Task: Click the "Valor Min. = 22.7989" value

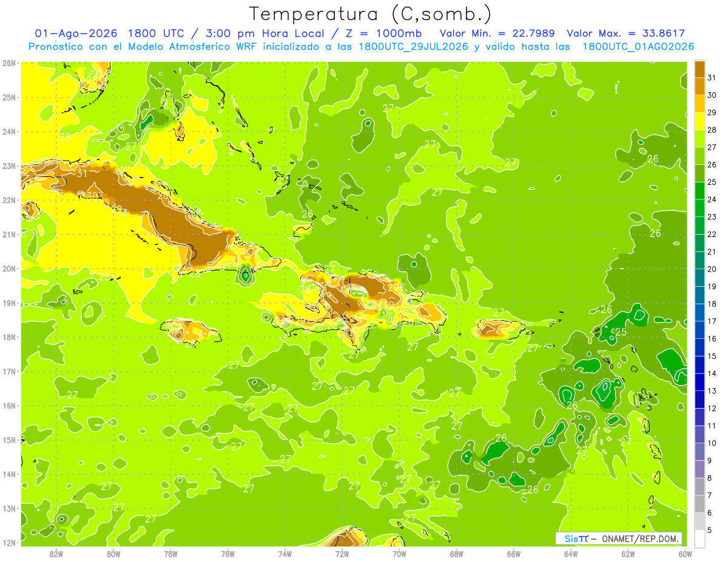Action: (x=497, y=33)
